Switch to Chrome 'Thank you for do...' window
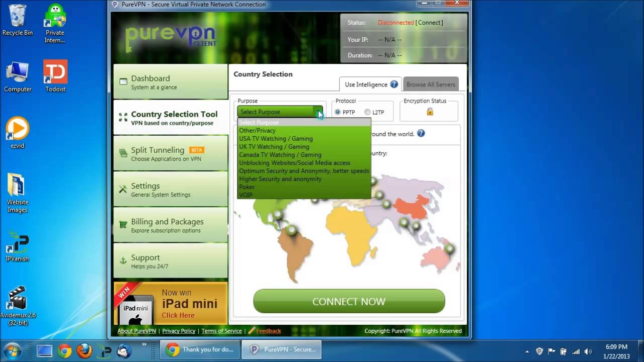Screen dimensions: 644x362 (200, 349)
